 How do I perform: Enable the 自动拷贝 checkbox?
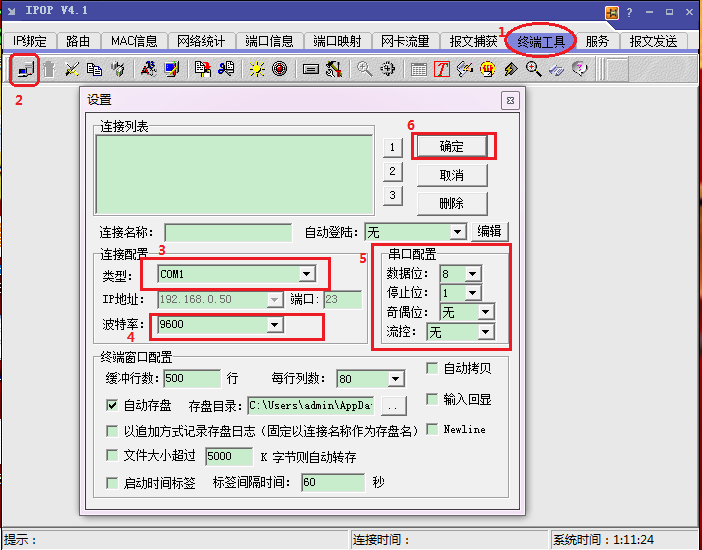(432, 368)
